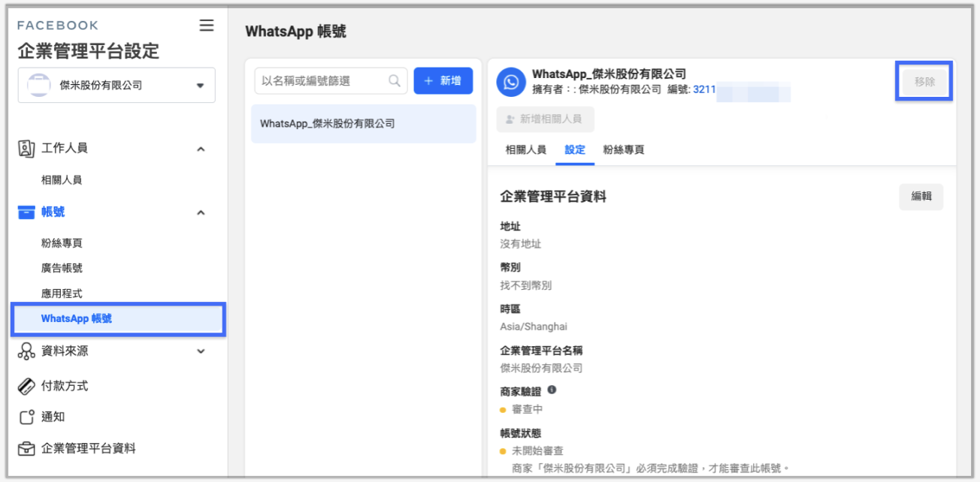The height and width of the screenshot is (482, 980).
Task: Open 付款方式 in the sidebar
Action: tap(65, 386)
